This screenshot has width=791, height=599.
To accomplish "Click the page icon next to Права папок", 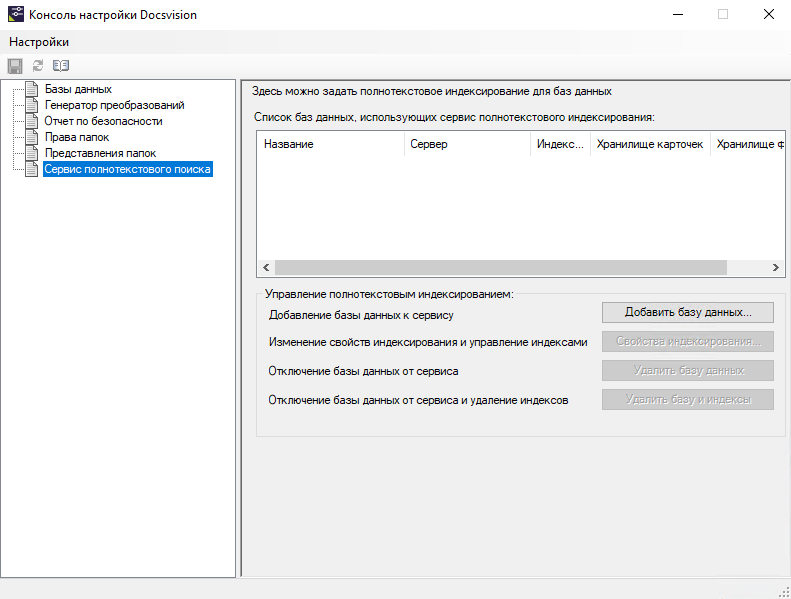I will click(x=32, y=137).
